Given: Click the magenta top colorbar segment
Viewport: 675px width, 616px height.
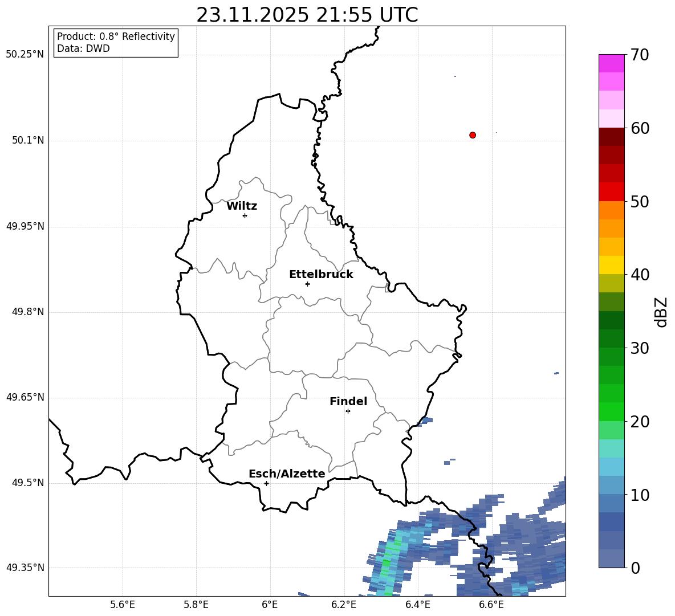Looking at the screenshot, I should 611,63.
